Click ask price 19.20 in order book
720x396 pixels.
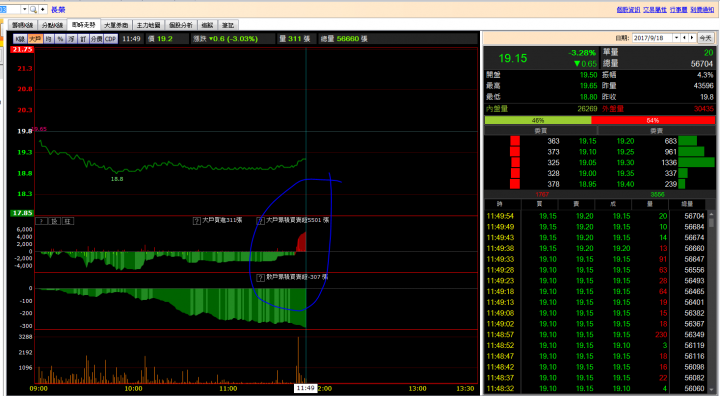pos(625,141)
